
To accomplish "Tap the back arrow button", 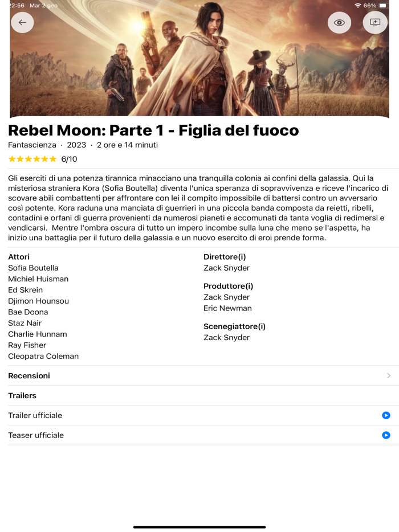I will [22, 22].
